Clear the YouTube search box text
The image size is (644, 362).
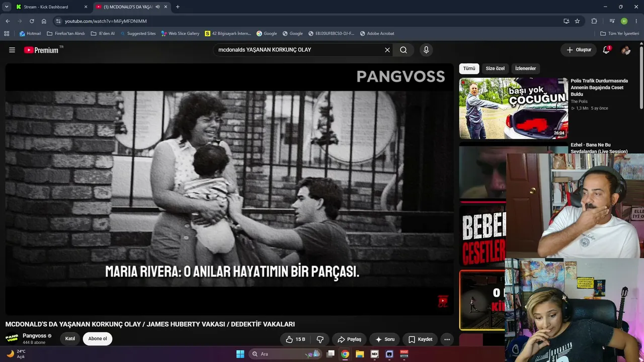[387, 50]
